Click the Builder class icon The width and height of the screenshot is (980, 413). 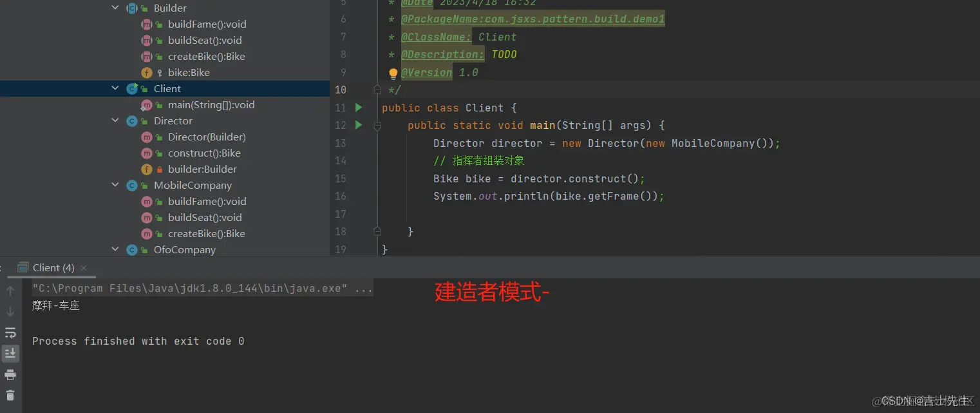tap(132, 8)
